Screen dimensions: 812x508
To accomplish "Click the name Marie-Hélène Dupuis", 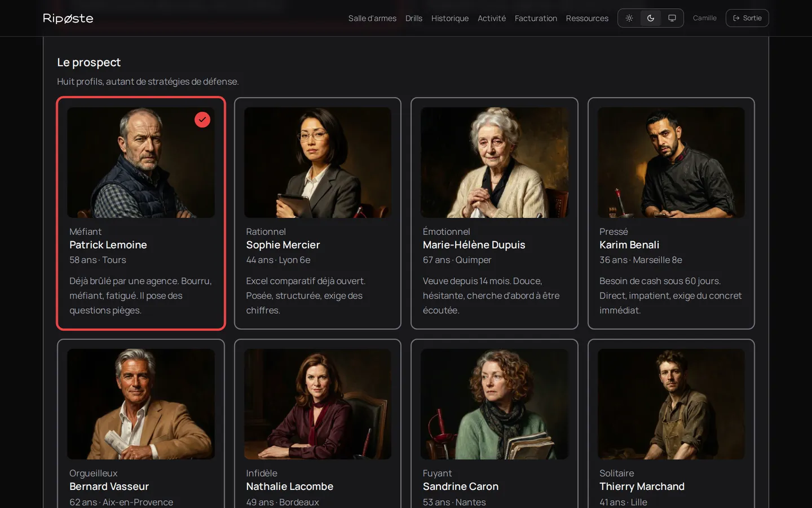I will (474, 245).
